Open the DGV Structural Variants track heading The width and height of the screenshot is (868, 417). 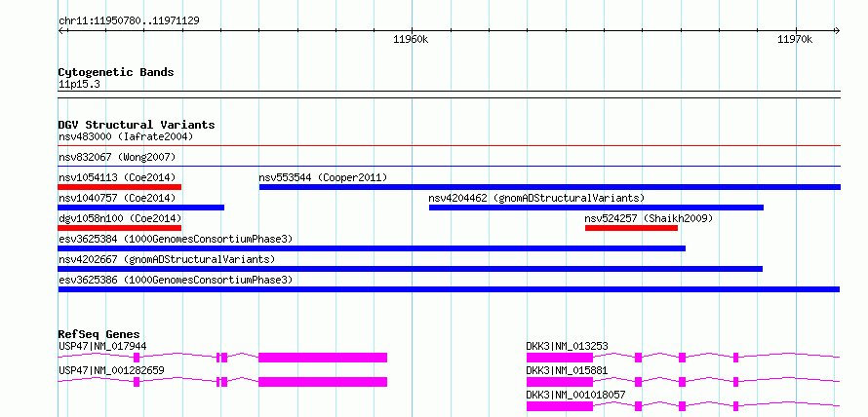click(137, 125)
